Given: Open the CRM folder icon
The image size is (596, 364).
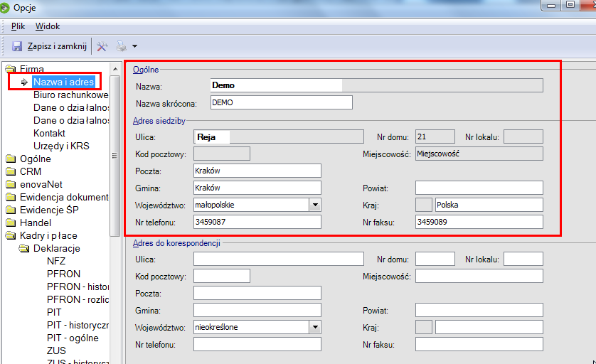Looking at the screenshot, I should [11, 172].
